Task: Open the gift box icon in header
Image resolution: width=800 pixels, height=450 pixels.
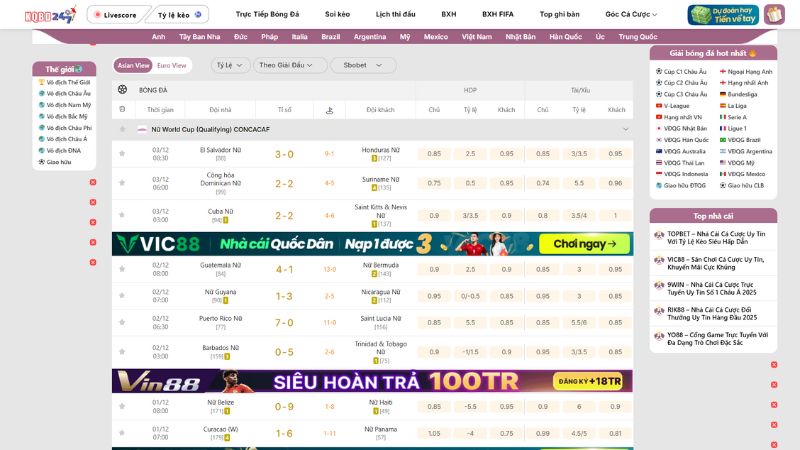Action: (x=774, y=15)
